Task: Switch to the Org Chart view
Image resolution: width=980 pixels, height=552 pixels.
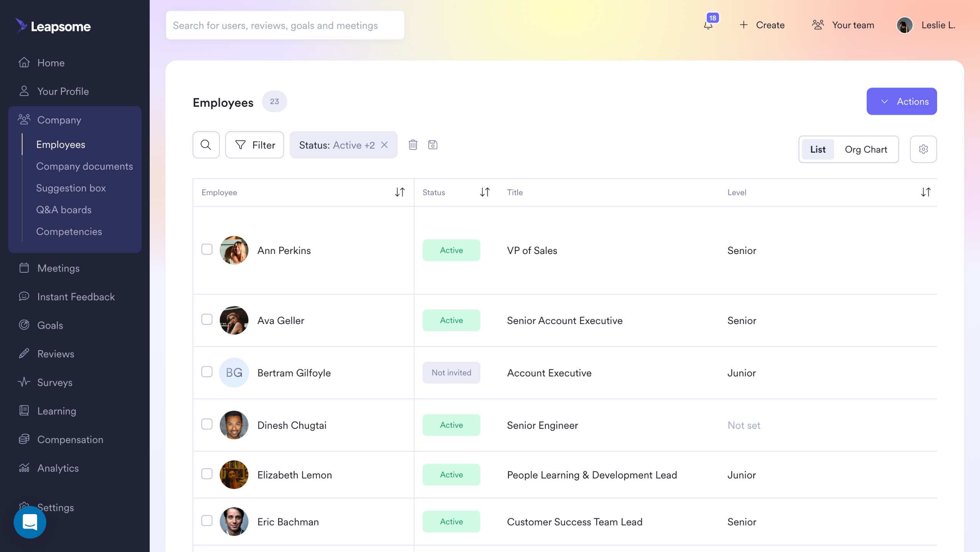Action: pos(866,150)
